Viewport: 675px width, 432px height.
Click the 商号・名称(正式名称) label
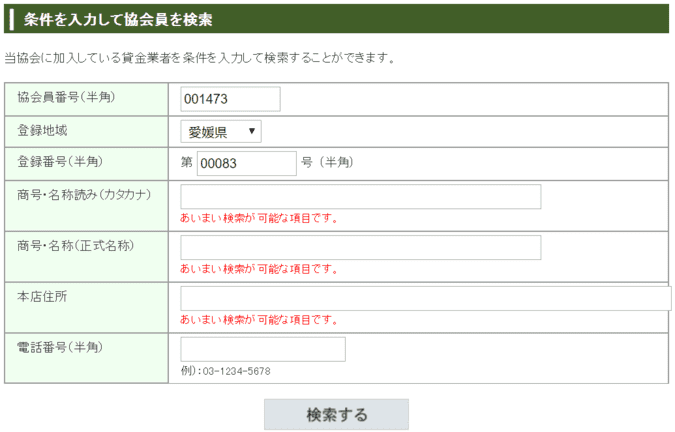click(76, 246)
